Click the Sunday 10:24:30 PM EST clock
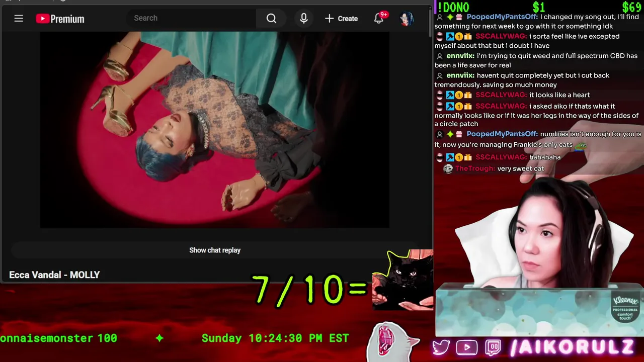 [x=275, y=338]
